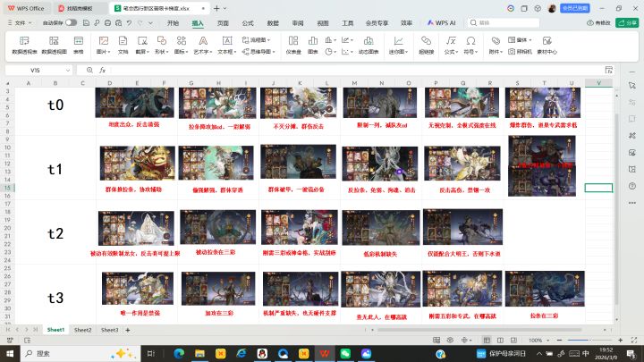Image resolution: width=644 pixels, height=362 pixels.
Task: Switch to the 公式 Formulas tab
Action: [x=248, y=23]
